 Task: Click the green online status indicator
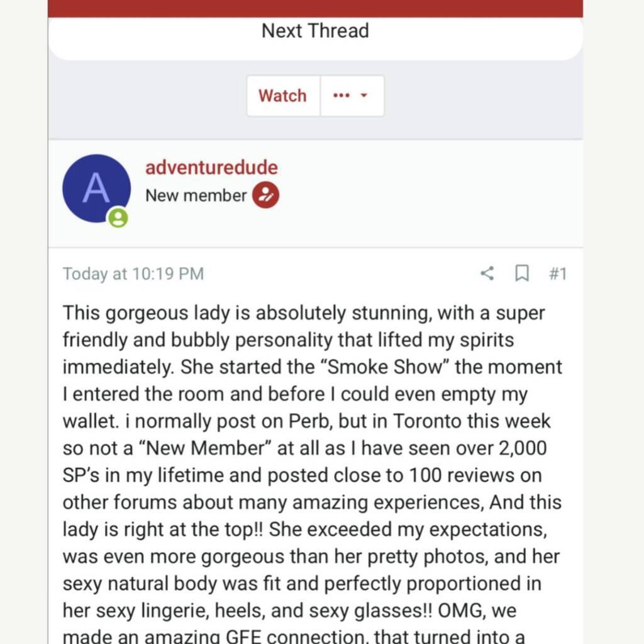118,218
